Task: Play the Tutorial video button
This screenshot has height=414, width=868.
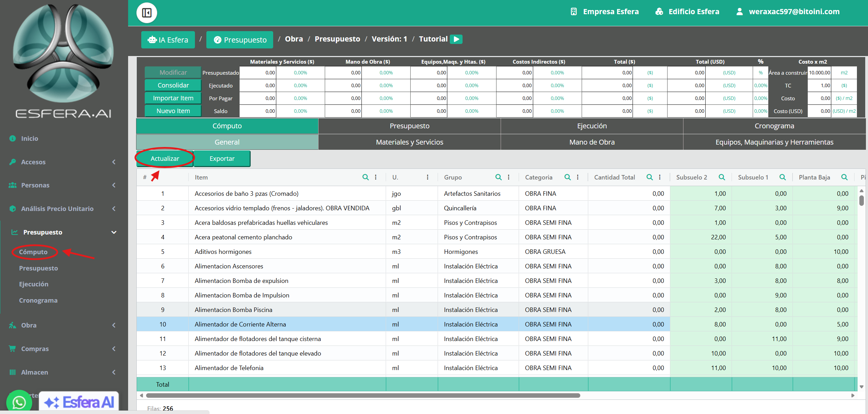Action: click(456, 39)
